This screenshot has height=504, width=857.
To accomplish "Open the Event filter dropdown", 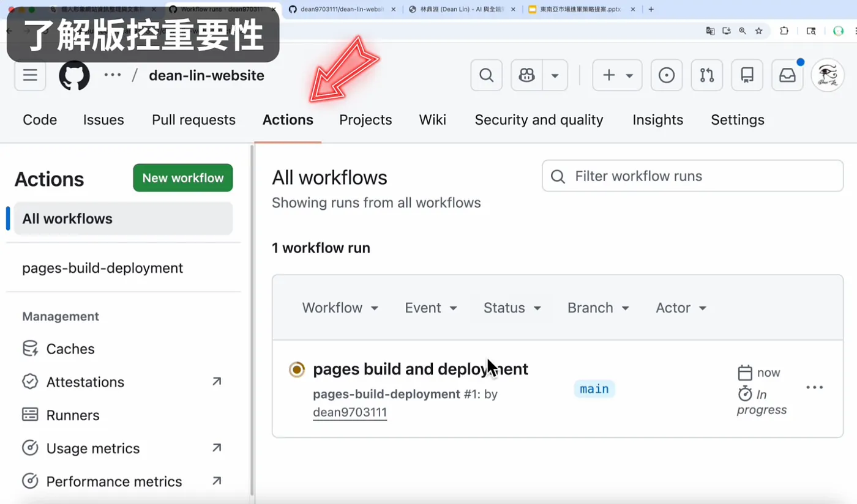I will pos(431,308).
